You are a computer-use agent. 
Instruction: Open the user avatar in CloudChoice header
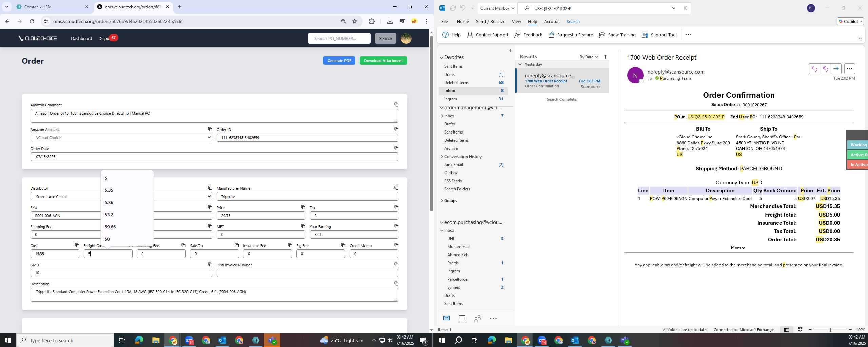point(406,38)
